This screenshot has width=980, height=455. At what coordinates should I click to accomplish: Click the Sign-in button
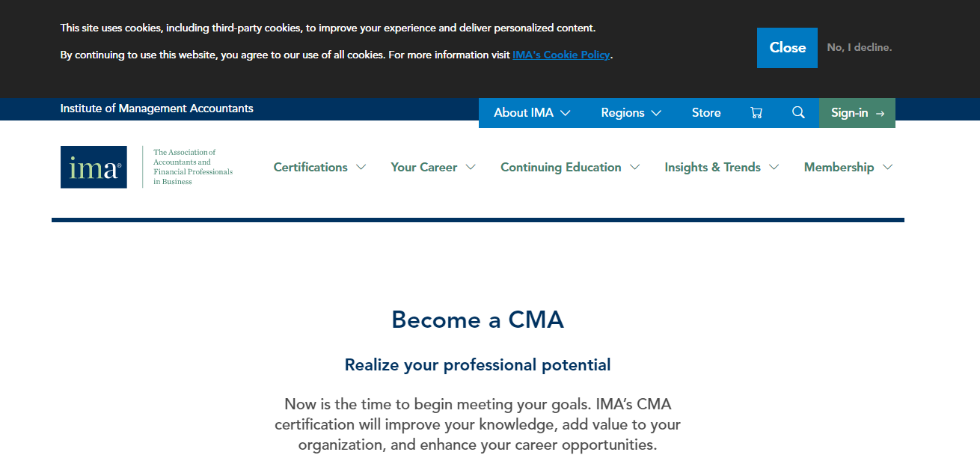click(857, 113)
